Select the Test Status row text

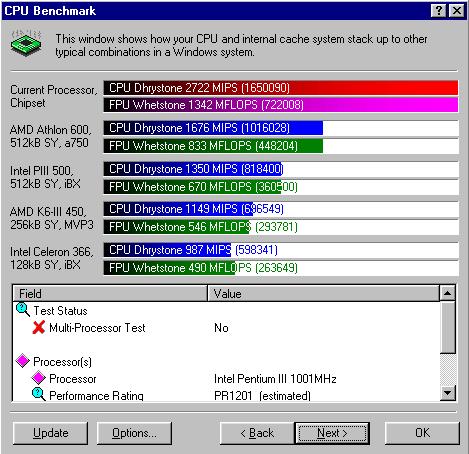pos(60,311)
